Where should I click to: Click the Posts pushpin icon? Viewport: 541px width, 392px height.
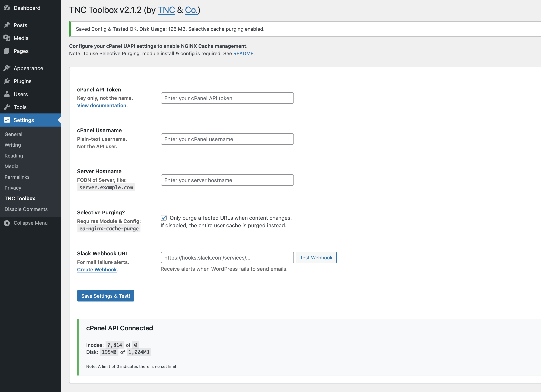(x=7, y=25)
